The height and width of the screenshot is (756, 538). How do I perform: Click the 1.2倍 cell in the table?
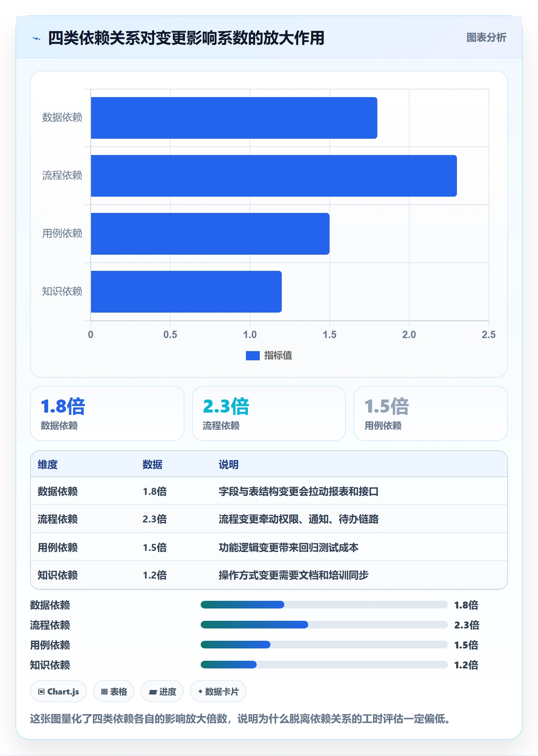pyautogui.click(x=155, y=575)
